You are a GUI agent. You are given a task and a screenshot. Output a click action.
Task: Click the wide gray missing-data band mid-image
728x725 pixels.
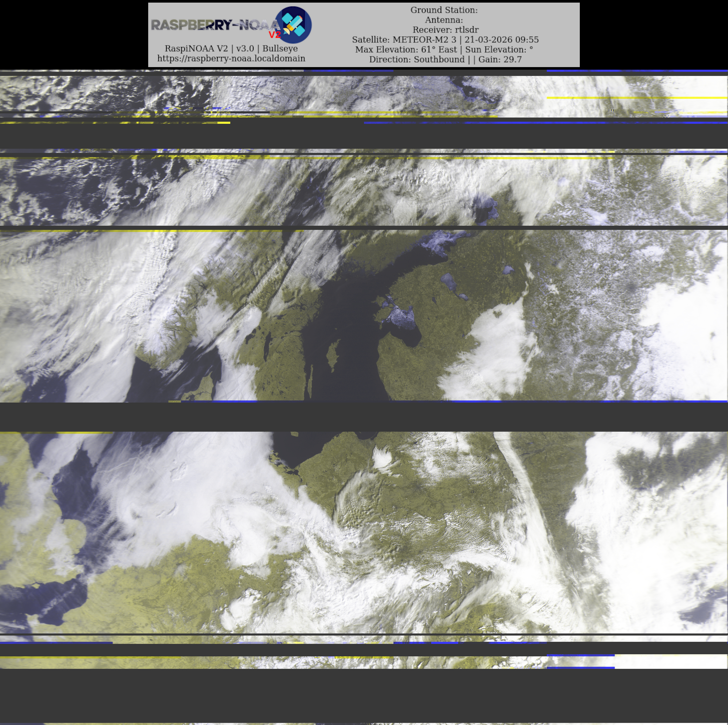tap(364, 416)
